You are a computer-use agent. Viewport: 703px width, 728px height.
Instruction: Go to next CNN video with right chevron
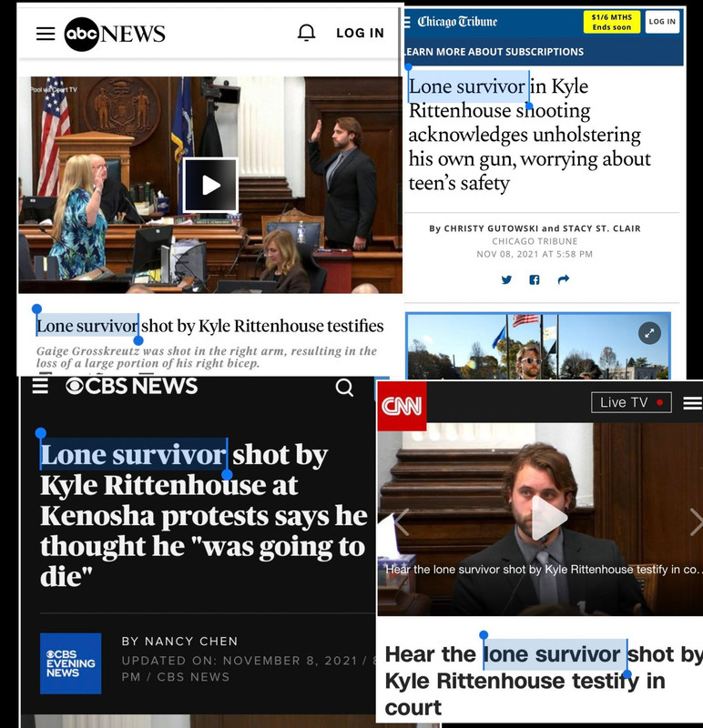point(696,521)
